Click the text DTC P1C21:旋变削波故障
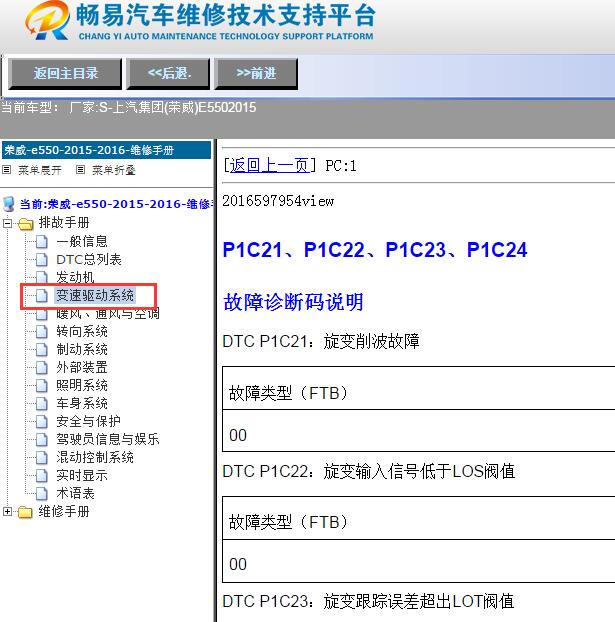 click(x=321, y=342)
